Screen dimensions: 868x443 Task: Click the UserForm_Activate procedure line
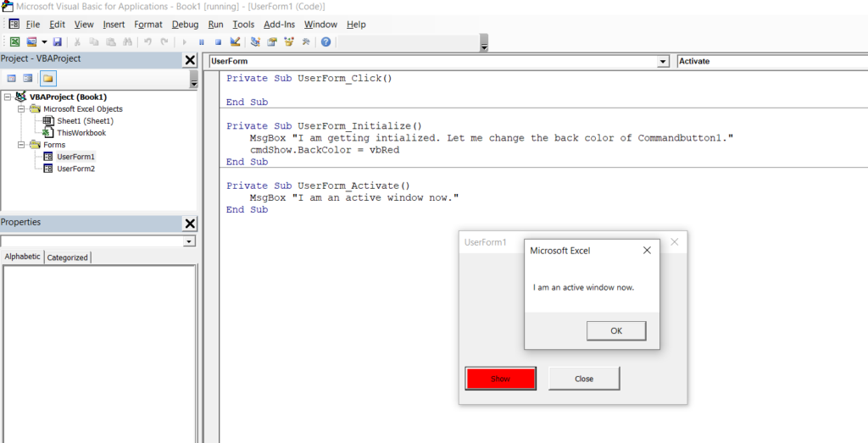(319, 186)
